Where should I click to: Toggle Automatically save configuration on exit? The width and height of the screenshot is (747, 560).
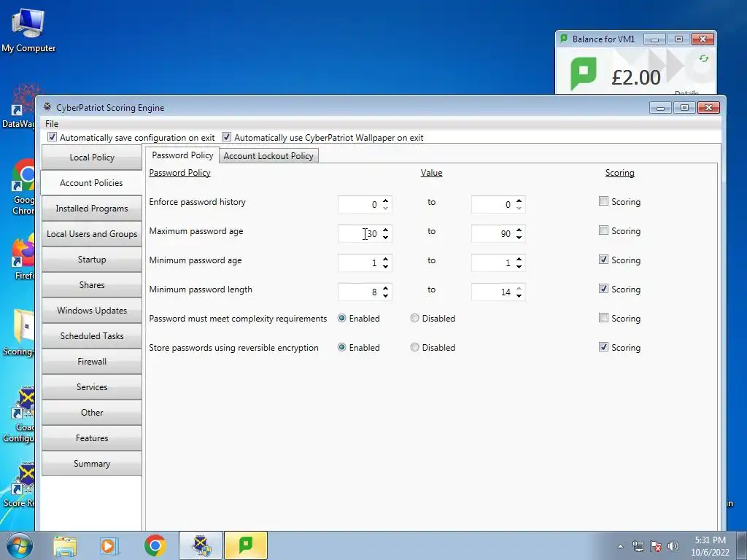[x=52, y=137]
